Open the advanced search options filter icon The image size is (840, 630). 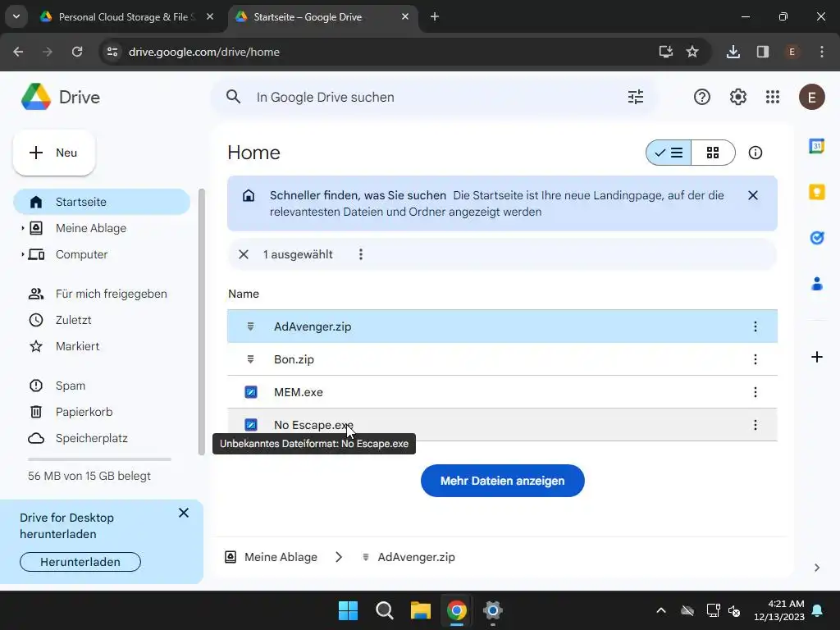(x=636, y=97)
